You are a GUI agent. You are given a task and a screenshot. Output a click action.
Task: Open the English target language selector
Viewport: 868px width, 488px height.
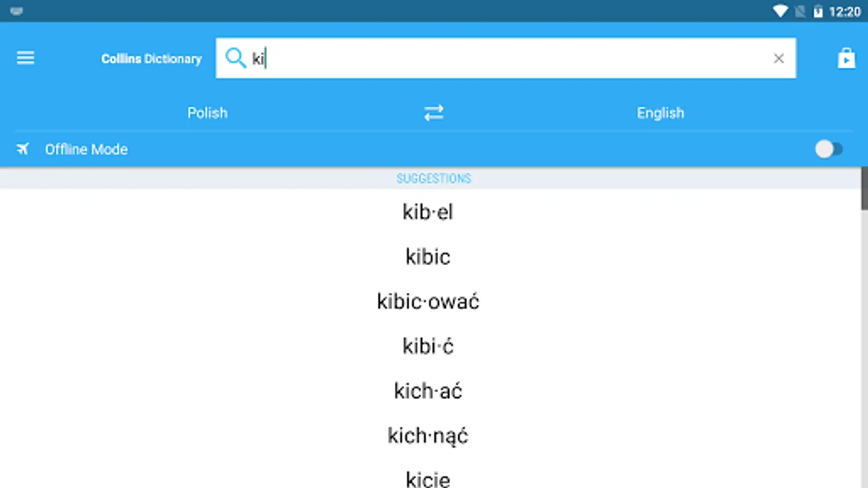(660, 113)
